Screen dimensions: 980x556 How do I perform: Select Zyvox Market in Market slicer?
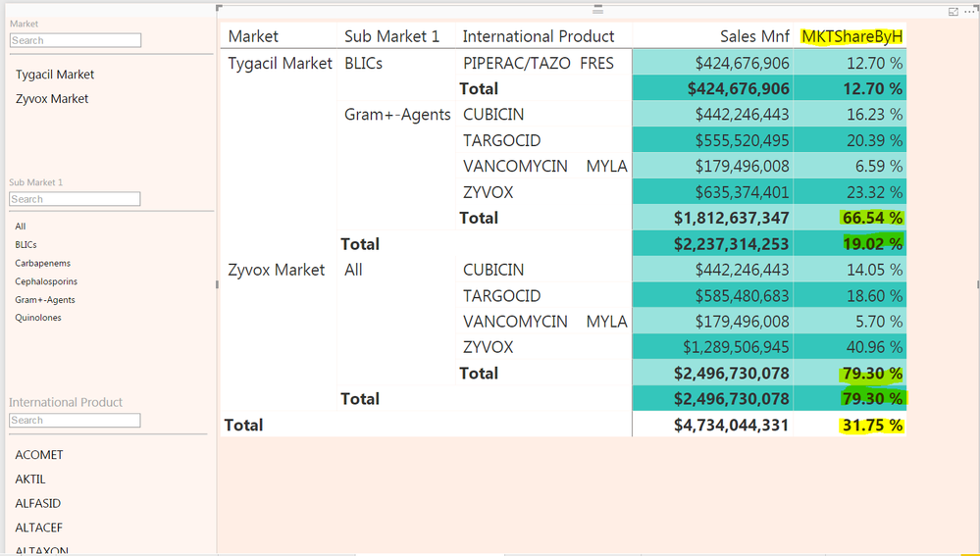click(x=52, y=99)
